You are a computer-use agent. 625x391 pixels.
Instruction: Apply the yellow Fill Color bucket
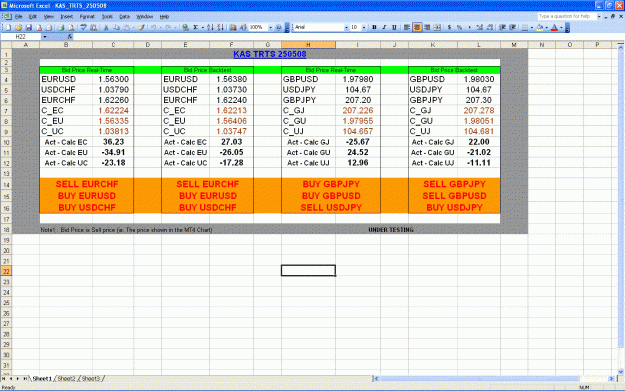(540, 28)
